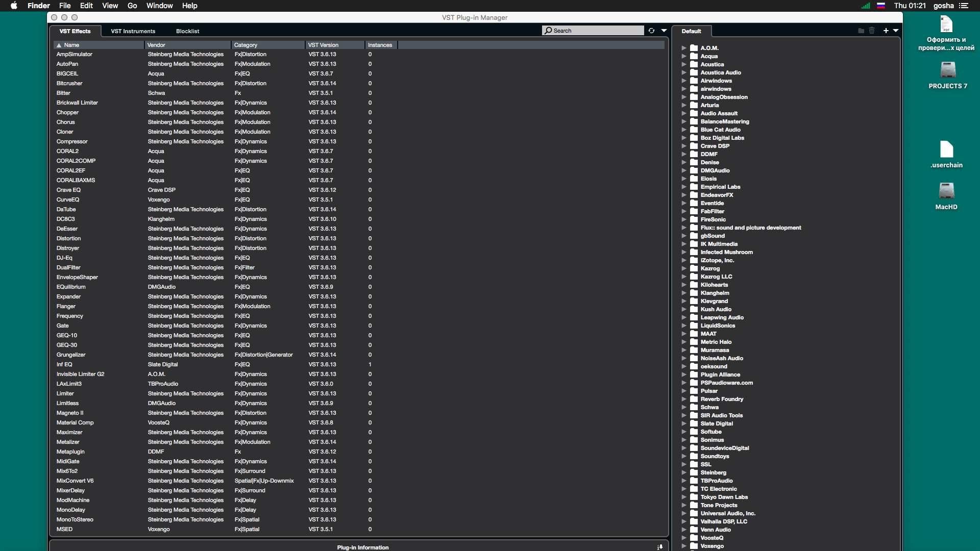The height and width of the screenshot is (551, 980).
Task: Open the collections menu dropdown arrow
Action: pyautogui.click(x=896, y=31)
